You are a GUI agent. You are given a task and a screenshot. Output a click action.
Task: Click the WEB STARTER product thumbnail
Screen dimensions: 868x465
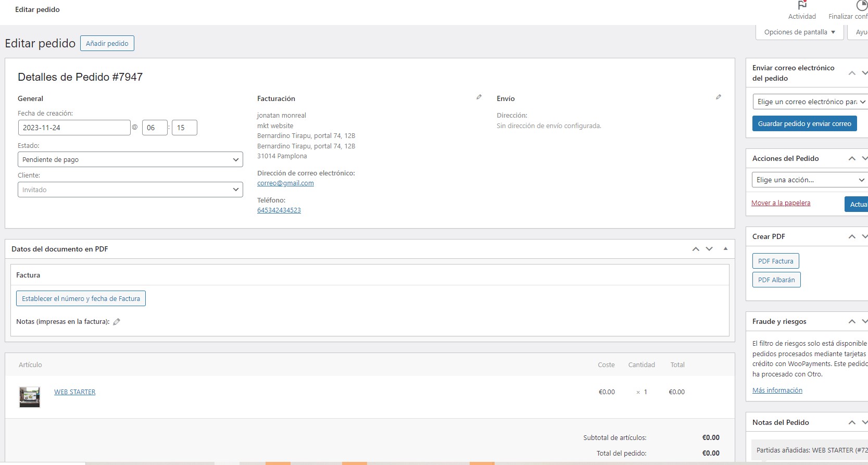30,397
